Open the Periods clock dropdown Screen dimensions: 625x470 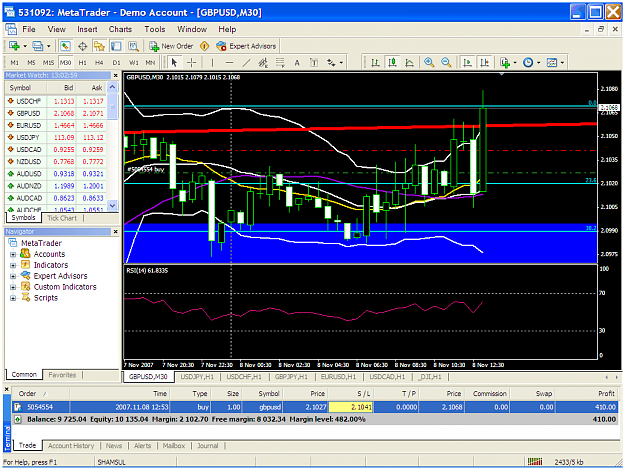pyautogui.click(x=531, y=63)
